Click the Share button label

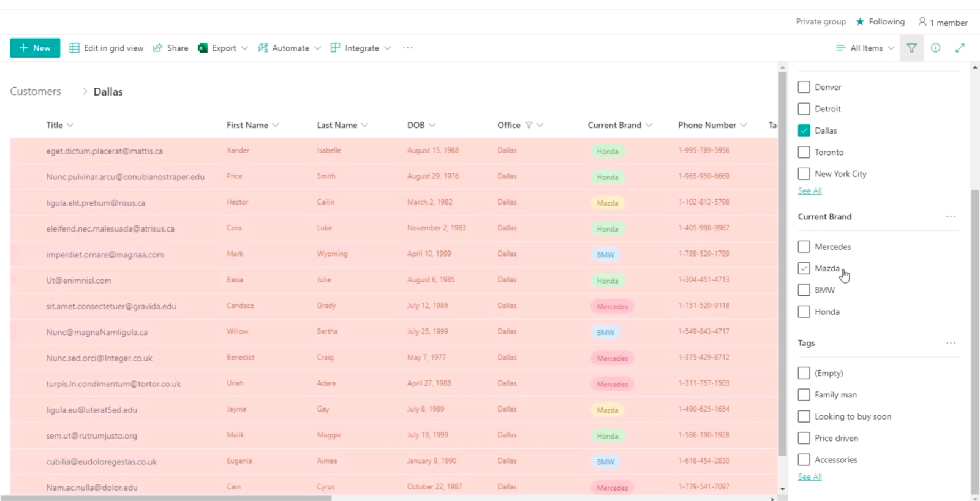point(178,48)
